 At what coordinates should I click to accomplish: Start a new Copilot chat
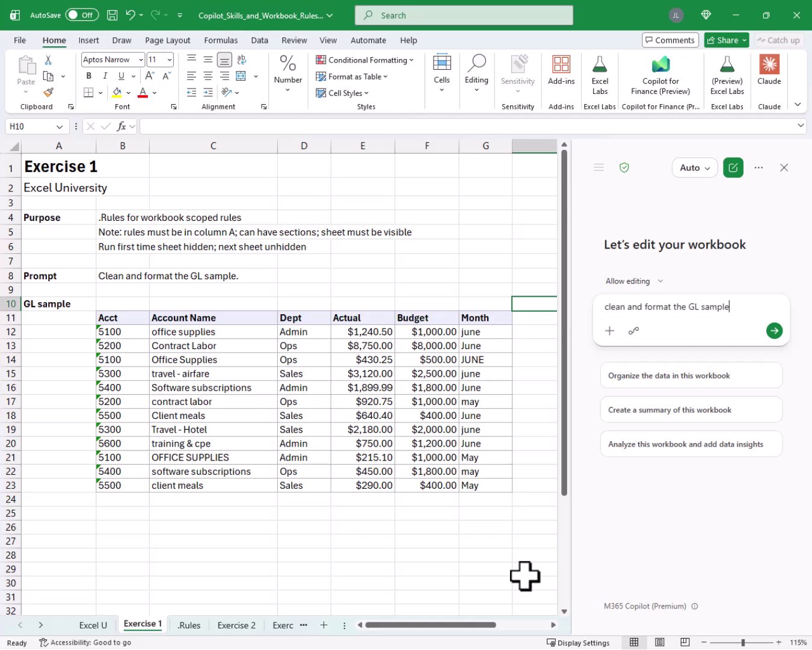[733, 168]
